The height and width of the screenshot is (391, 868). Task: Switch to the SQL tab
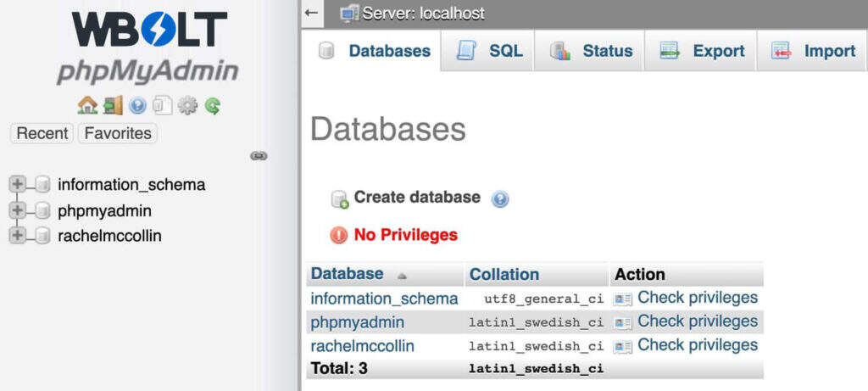(x=490, y=51)
